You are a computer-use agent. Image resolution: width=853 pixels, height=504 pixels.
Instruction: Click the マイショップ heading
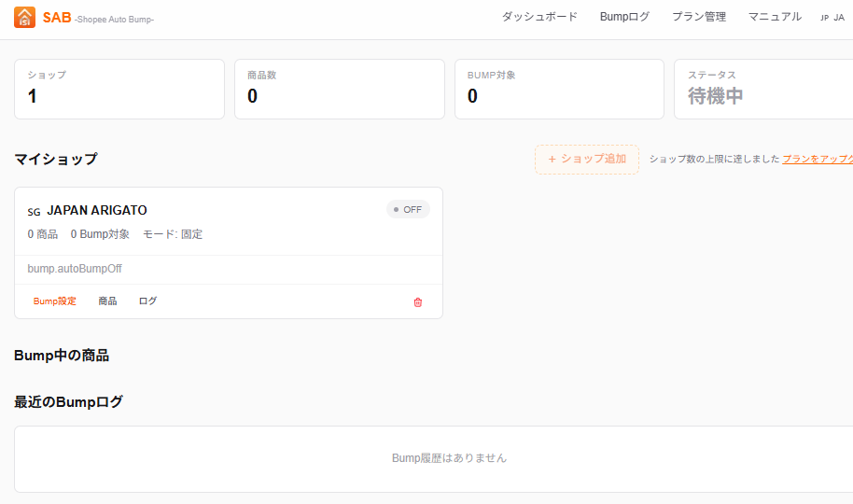pyautogui.click(x=56, y=159)
